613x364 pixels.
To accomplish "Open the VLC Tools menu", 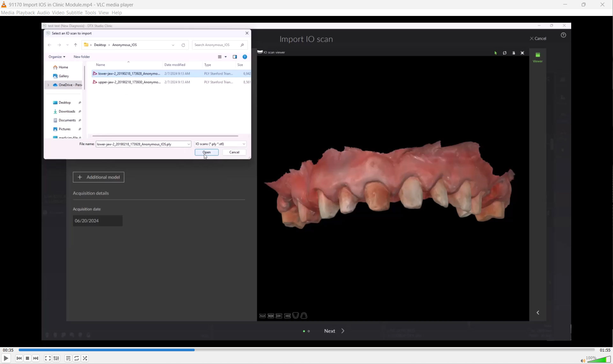I will (x=90, y=13).
